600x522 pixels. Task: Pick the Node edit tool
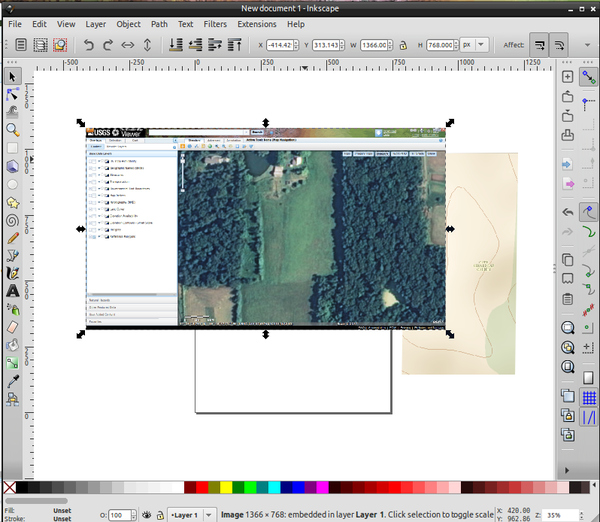pos(13,94)
